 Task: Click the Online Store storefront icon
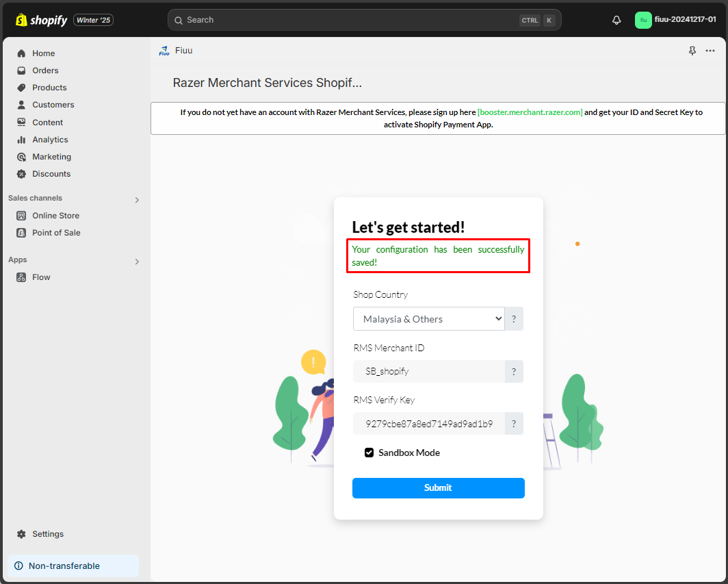point(21,216)
